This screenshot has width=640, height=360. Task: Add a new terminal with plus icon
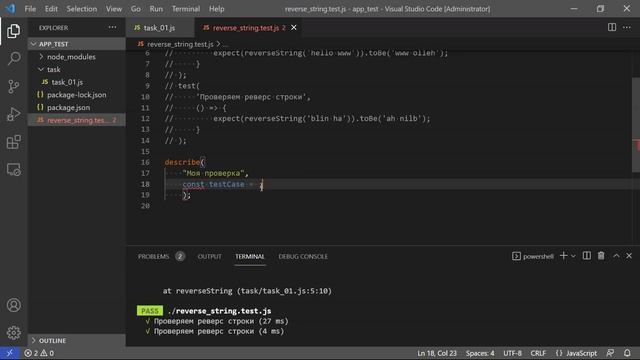563,256
